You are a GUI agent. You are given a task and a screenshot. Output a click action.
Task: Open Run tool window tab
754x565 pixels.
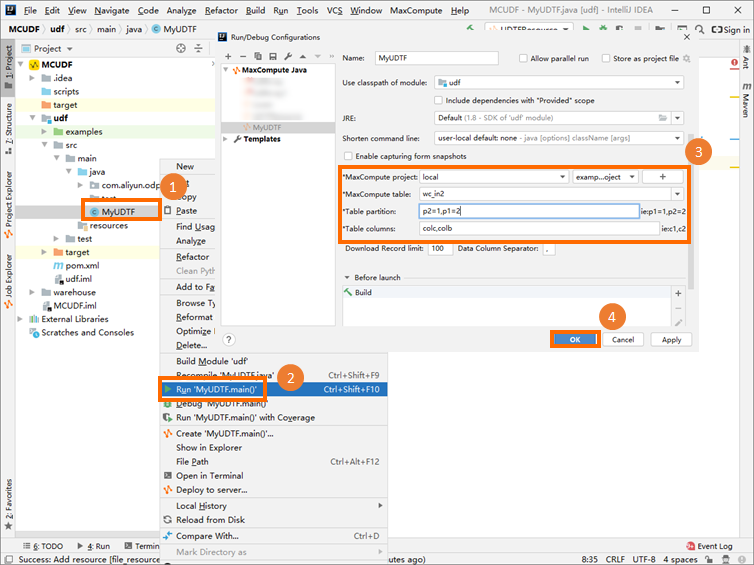click(94, 546)
